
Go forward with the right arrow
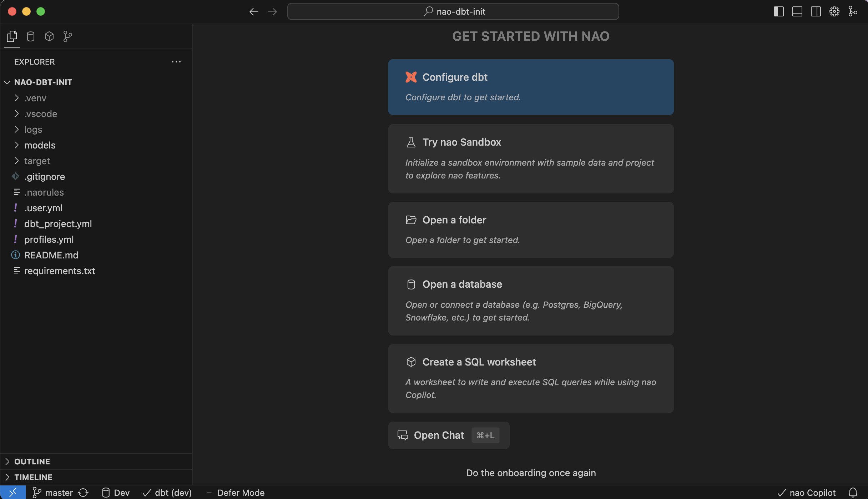(x=272, y=12)
